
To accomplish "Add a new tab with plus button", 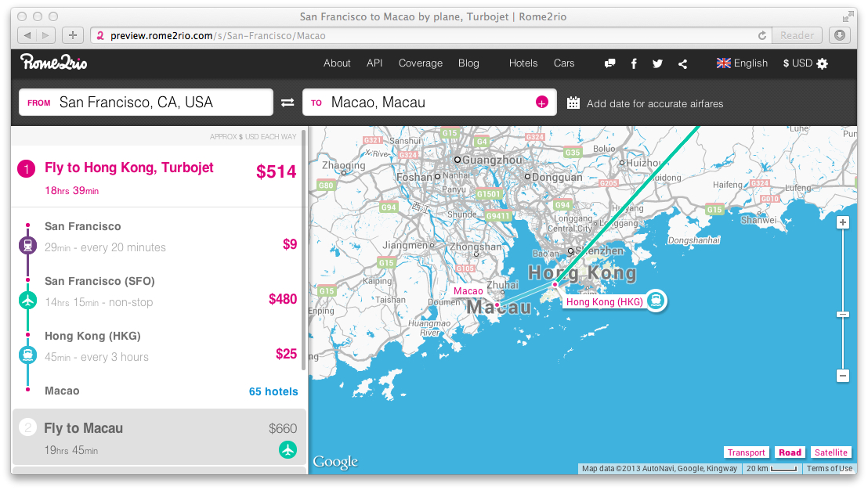I will click(x=73, y=35).
